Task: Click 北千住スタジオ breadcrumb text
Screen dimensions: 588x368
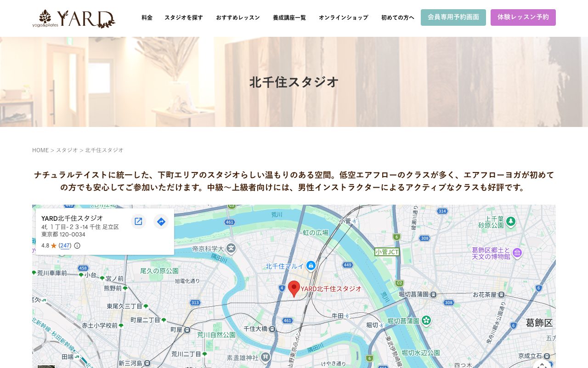Action: (x=104, y=150)
